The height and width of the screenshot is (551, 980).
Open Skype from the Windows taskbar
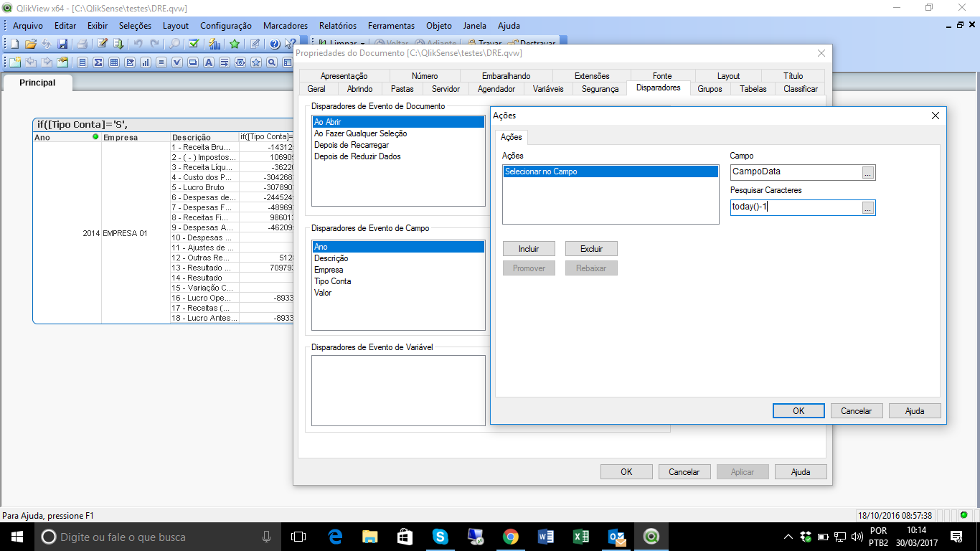point(440,536)
